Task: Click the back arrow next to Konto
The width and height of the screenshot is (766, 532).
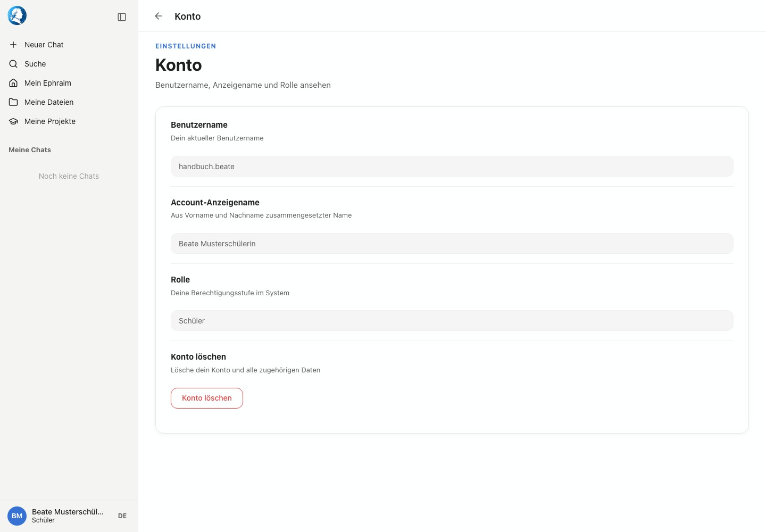Action: click(159, 16)
